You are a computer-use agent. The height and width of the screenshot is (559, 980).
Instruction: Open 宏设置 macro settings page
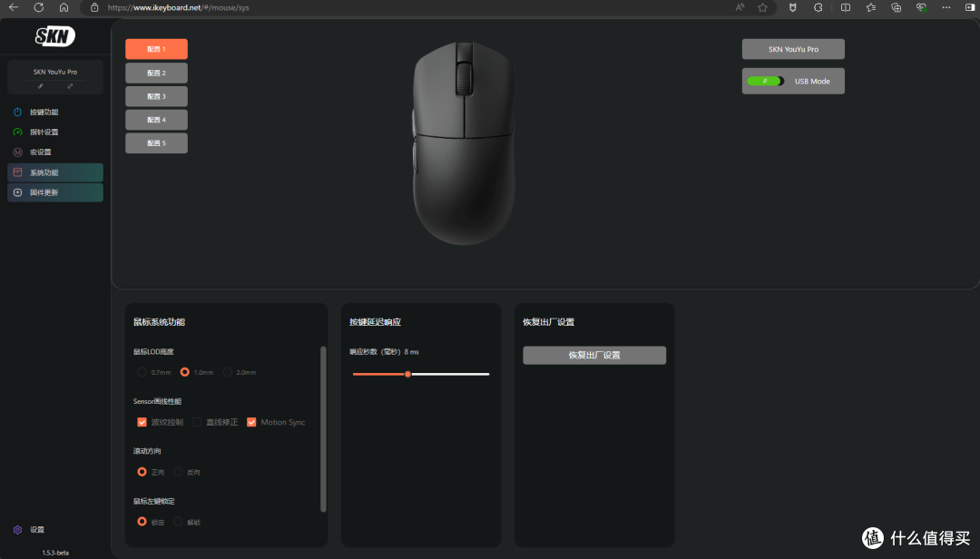pyautogui.click(x=55, y=152)
